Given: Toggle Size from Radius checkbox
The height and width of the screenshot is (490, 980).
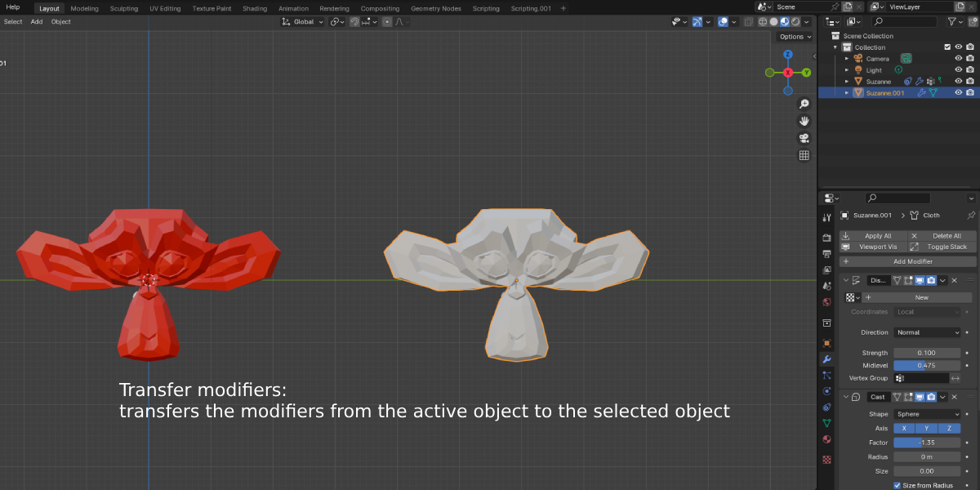Looking at the screenshot, I should (x=898, y=486).
